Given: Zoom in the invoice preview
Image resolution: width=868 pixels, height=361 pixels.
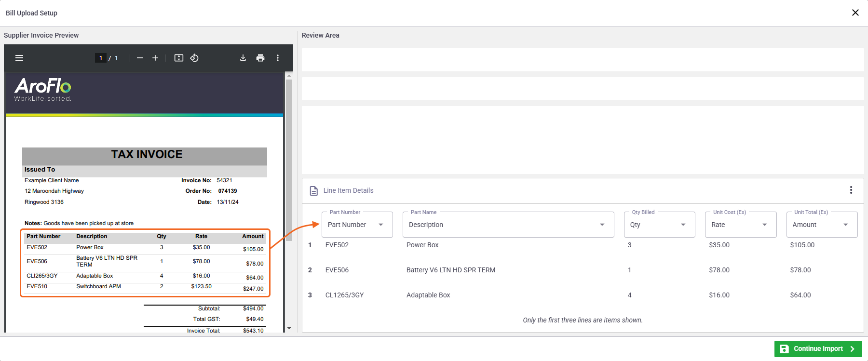Looking at the screenshot, I should pos(155,58).
